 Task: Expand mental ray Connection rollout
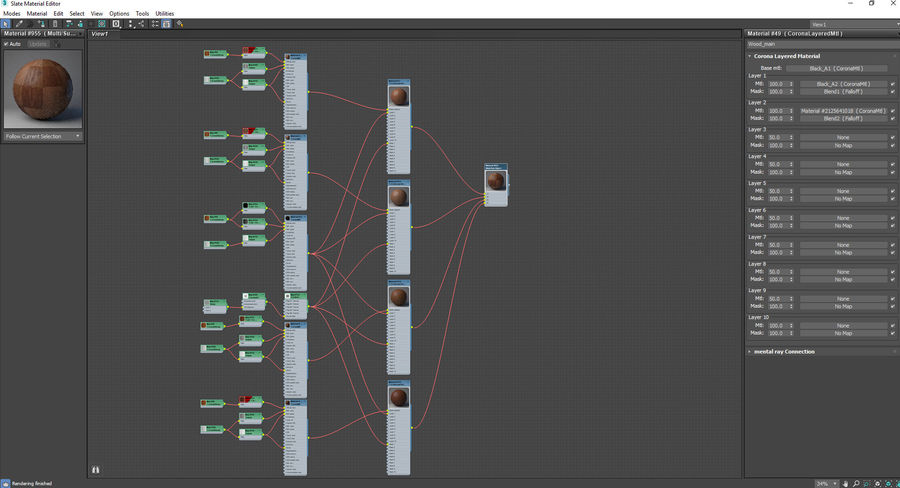tap(784, 351)
